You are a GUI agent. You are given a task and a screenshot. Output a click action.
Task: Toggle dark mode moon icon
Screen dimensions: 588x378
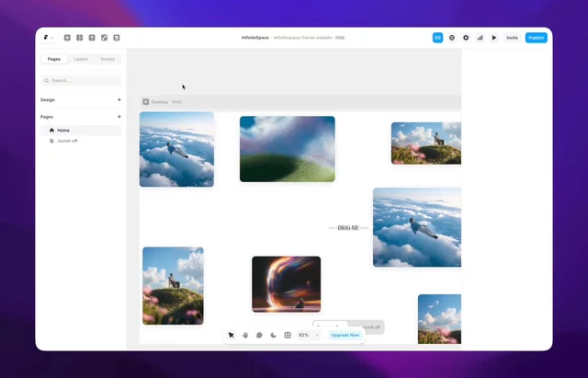point(274,335)
